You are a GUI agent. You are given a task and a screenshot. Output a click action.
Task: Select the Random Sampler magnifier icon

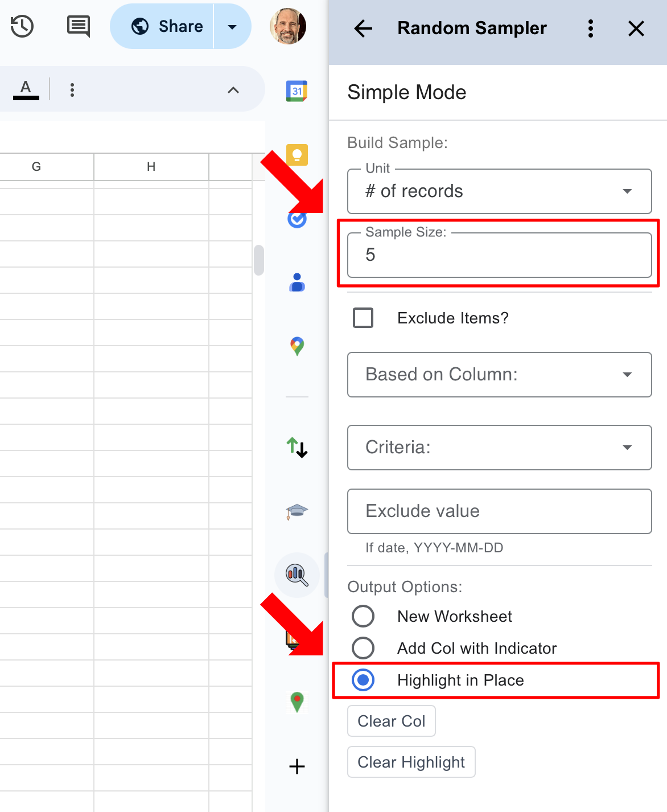tap(297, 575)
